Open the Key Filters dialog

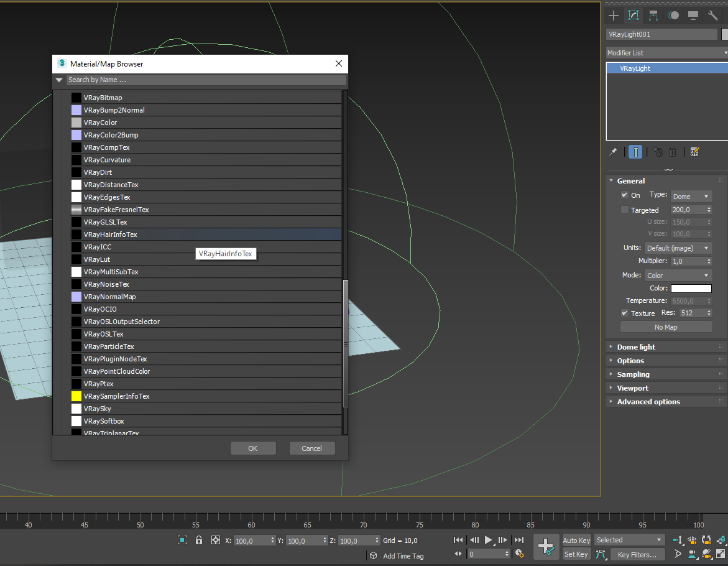pyautogui.click(x=637, y=554)
